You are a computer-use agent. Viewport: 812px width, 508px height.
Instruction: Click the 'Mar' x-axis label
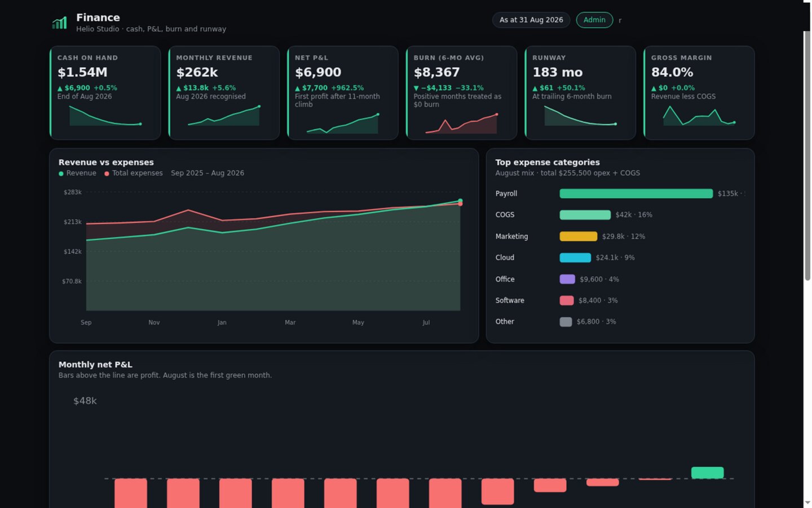pos(290,323)
